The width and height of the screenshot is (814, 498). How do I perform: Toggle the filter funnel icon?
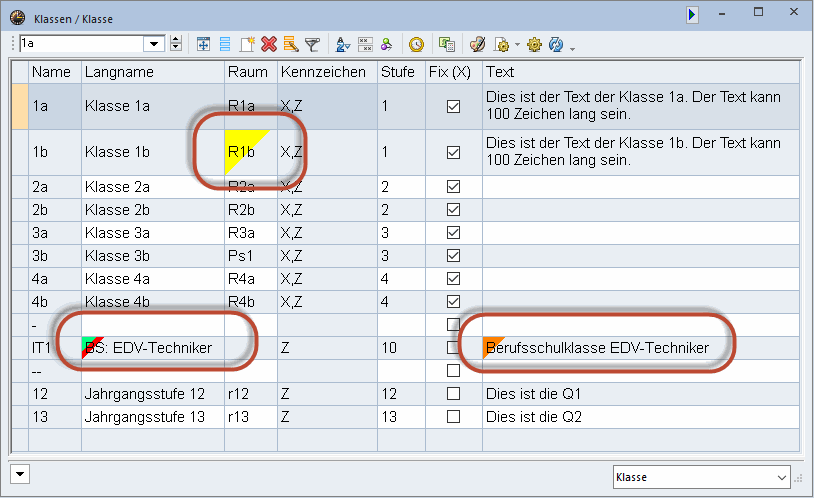coord(313,44)
